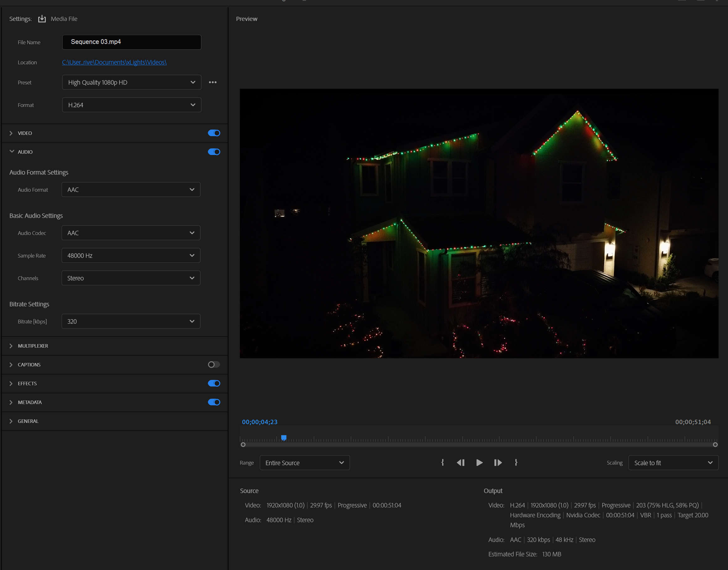Viewport: 728px width, 570px height.
Task: Click the Media File export icon
Action: tap(42, 19)
